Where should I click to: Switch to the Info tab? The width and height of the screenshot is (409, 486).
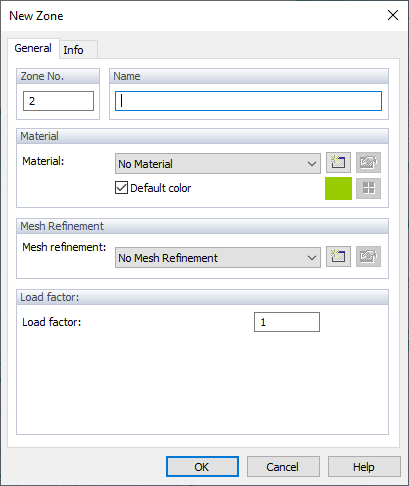(73, 50)
